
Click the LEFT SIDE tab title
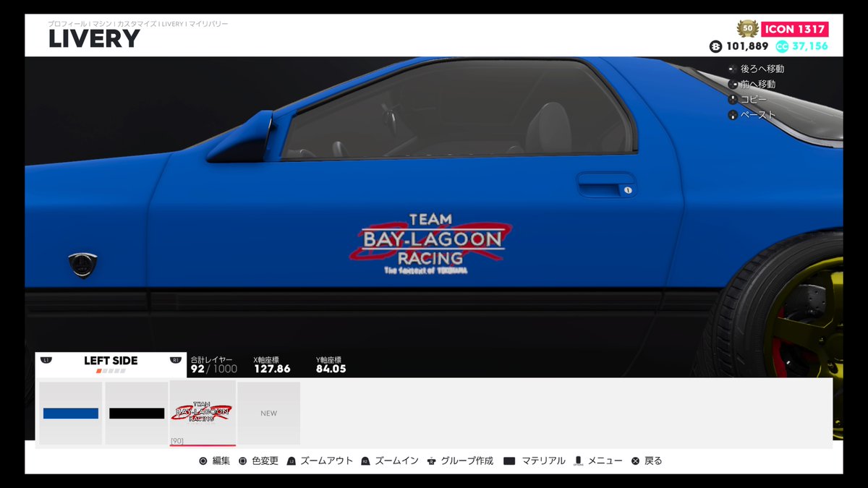pos(111,360)
